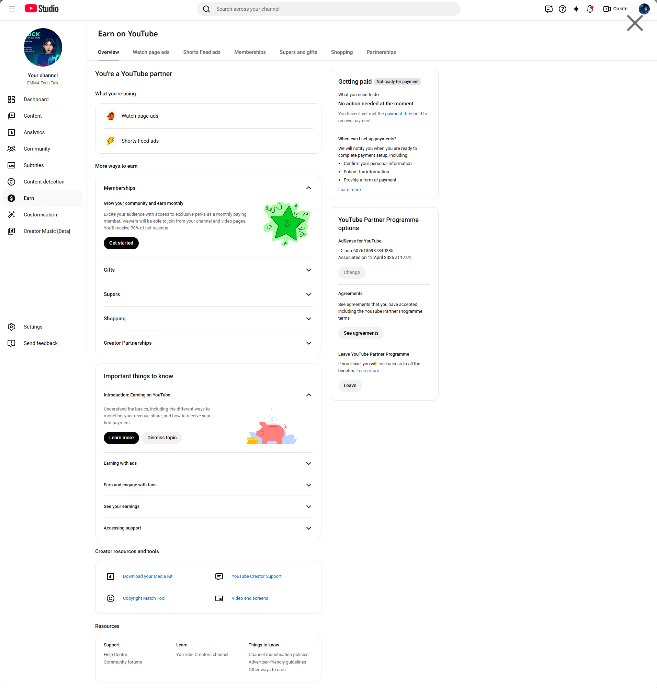Switch to the Shorts Feed ads tab
Screen dimensions: 657x688
pyautogui.click(x=202, y=52)
